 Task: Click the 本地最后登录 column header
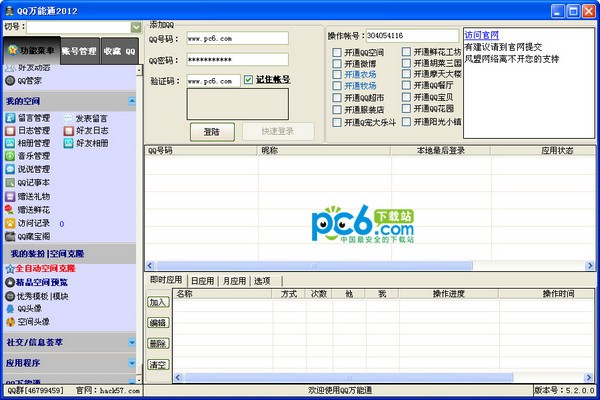[x=441, y=150]
